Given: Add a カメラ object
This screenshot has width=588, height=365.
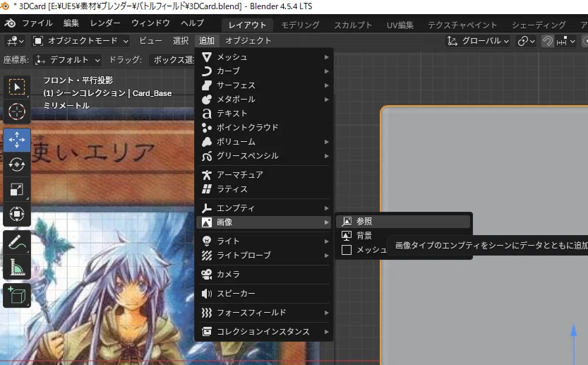Looking at the screenshot, I should (x=264, y=275).
